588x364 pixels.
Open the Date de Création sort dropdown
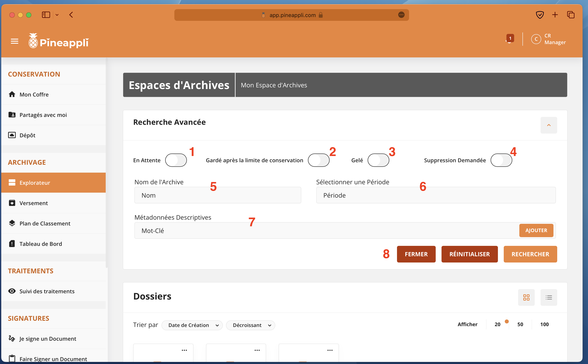pyautogui.click(x=192, y=325)
